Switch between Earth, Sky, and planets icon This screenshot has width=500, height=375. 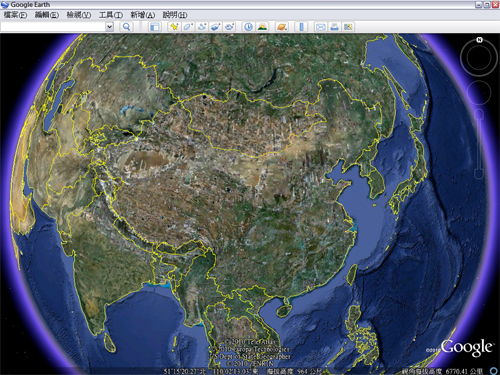(282, 27)
